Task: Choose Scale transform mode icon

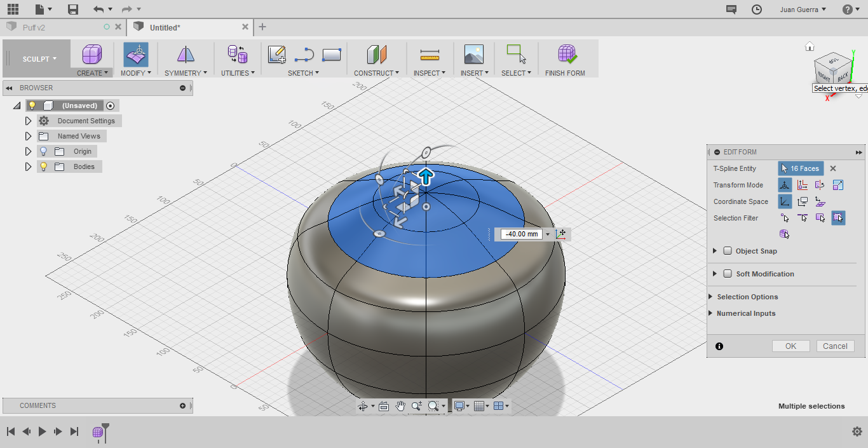Action: (837, 185)
